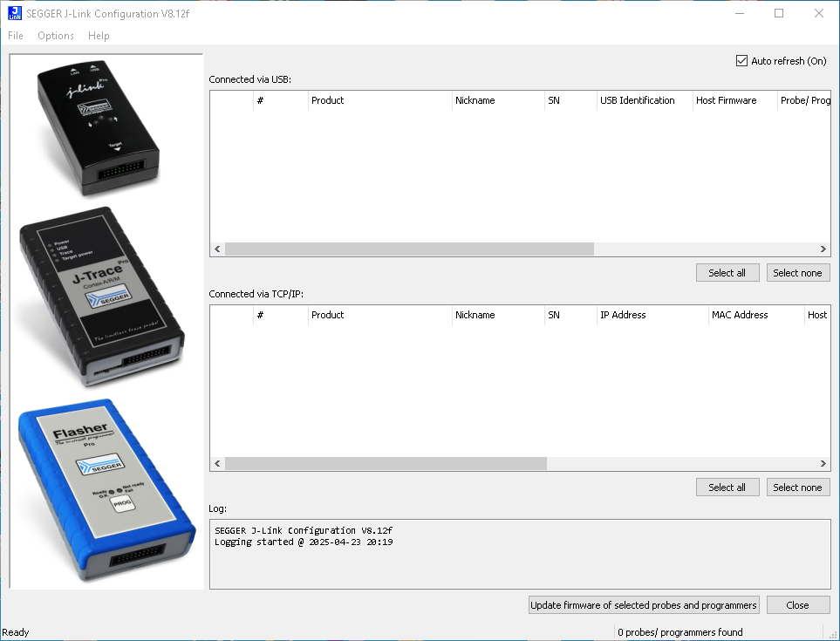This screenshot has height=641, width=840.
Task: Click the TCP/IP table # column header
Action: pos(281,316)
